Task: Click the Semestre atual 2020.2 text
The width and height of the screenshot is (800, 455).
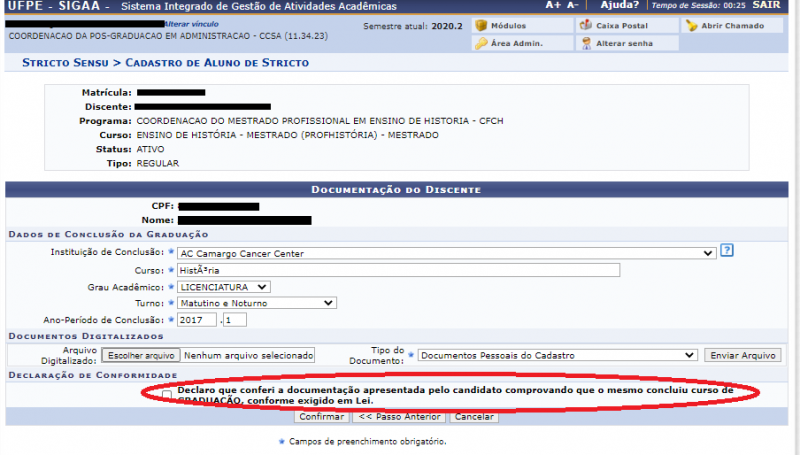Action: coord(413,26)
